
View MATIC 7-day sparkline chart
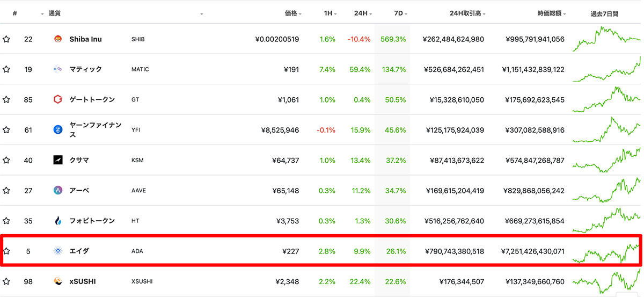pos(606,69)
